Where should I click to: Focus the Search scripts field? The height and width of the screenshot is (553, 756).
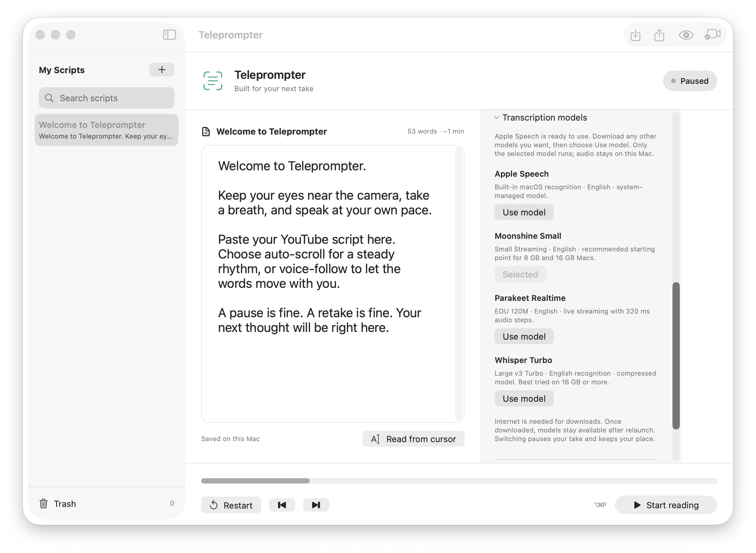(107, 98)
